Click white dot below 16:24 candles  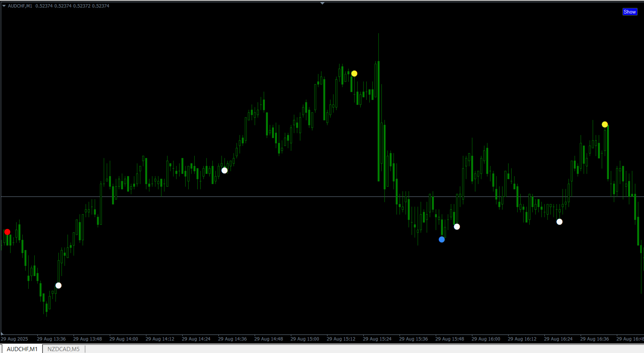[x=559, y=222]
